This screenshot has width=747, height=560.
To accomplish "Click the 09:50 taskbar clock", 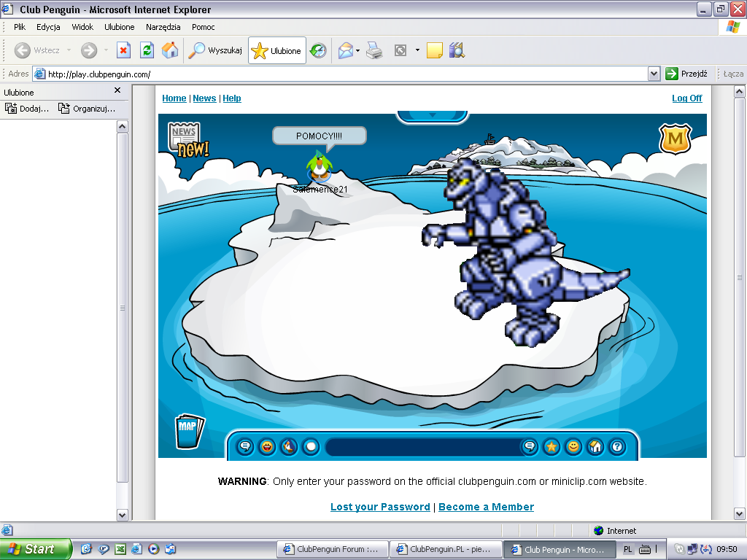I will click(x=727, y=549).
